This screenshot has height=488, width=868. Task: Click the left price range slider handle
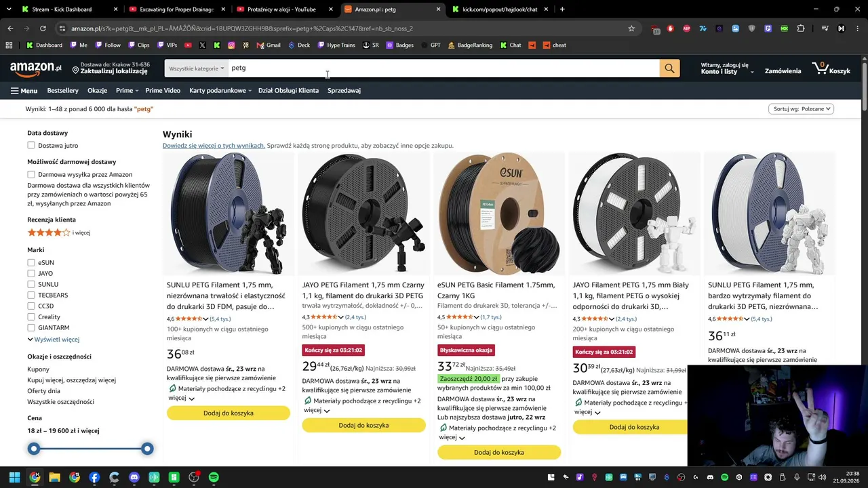coord(34,449)
